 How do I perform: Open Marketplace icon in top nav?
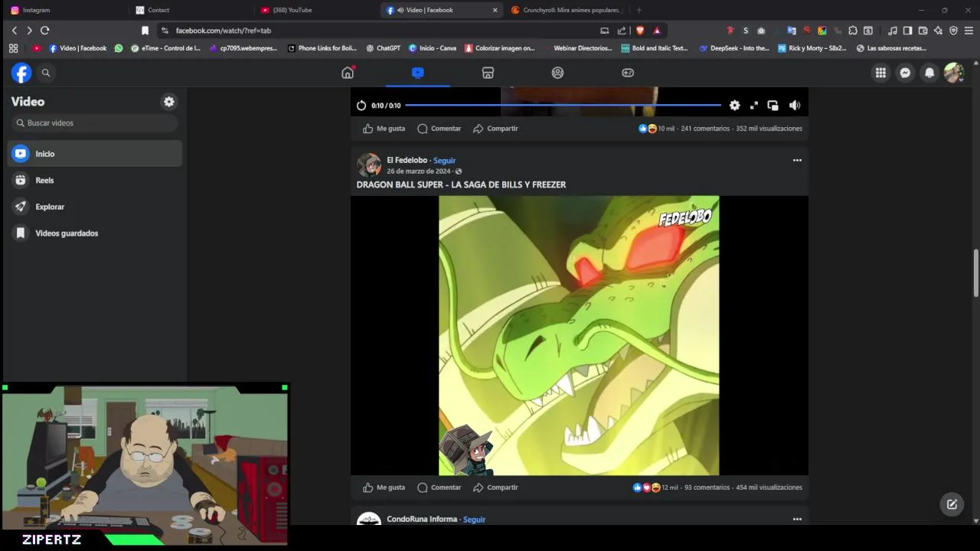488,73
